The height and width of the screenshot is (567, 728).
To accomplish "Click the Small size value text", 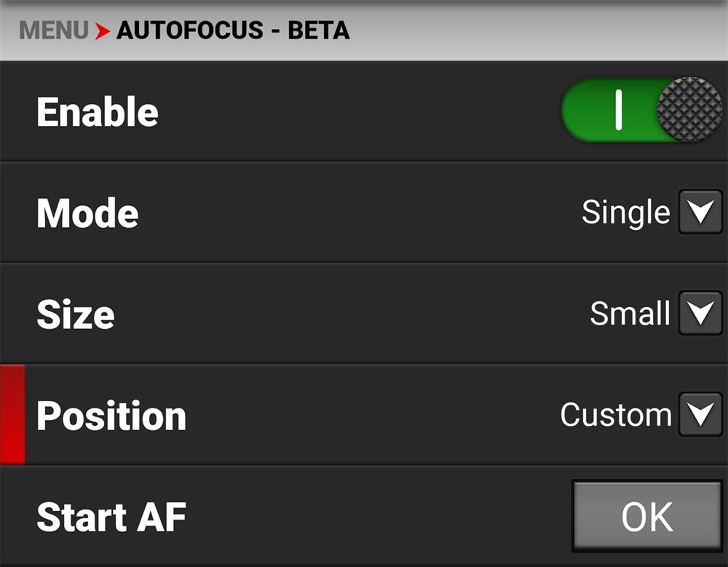I will pyautogui.click(x=630, y=314).
